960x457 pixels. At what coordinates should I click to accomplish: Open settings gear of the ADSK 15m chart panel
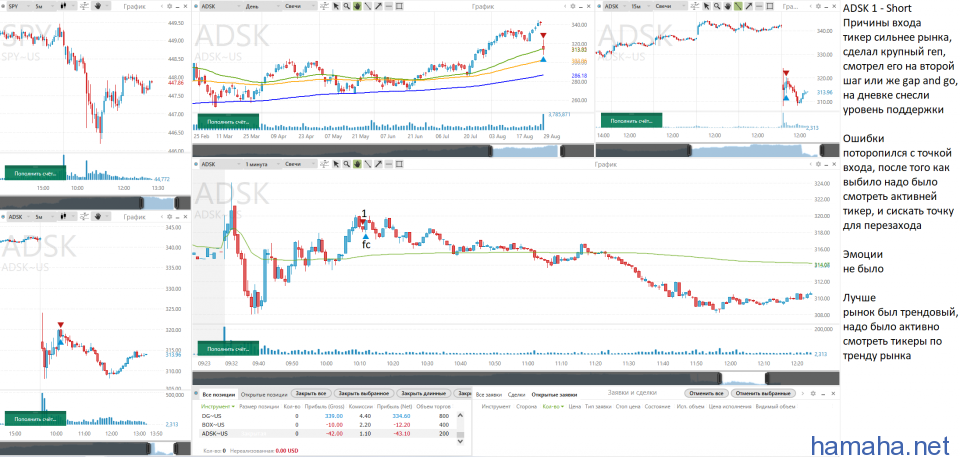[x=818, y=6]
